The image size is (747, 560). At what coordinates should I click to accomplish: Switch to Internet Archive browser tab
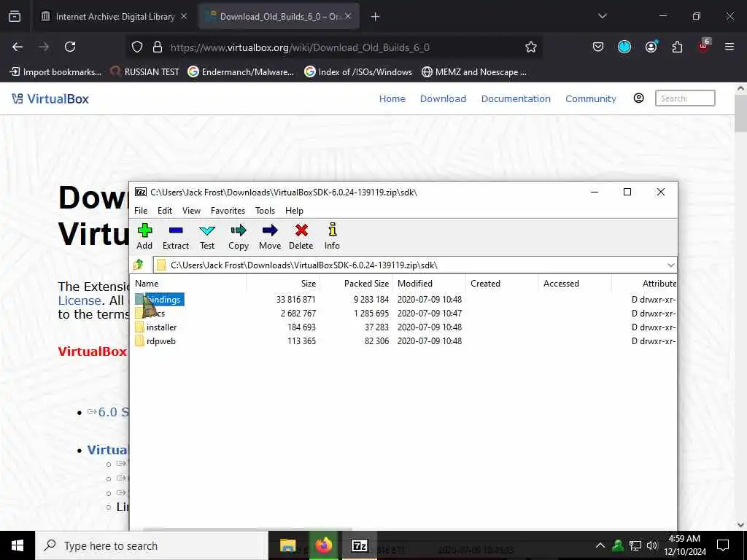coord(114,16)
